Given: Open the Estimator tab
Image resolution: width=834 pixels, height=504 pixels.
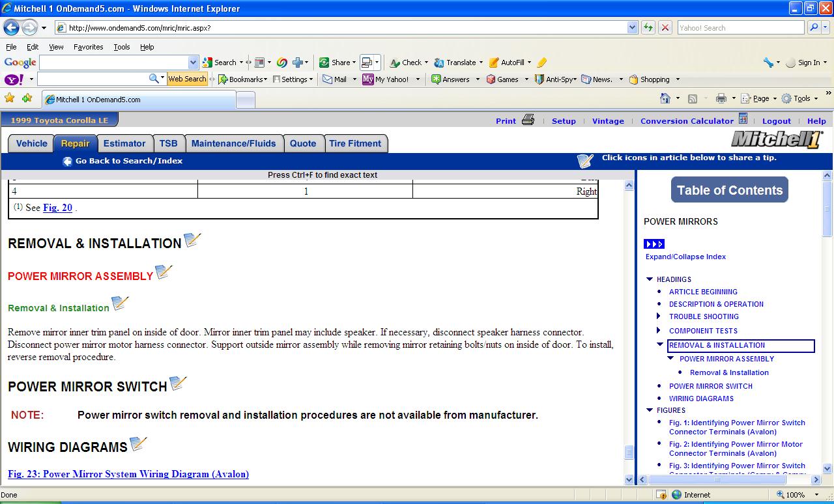Looking at the screenshot, I should (124, 143).
